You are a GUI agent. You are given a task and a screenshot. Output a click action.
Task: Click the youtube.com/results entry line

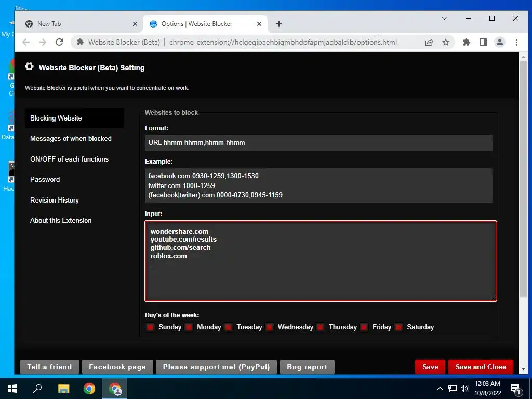(x=183, y=240)
